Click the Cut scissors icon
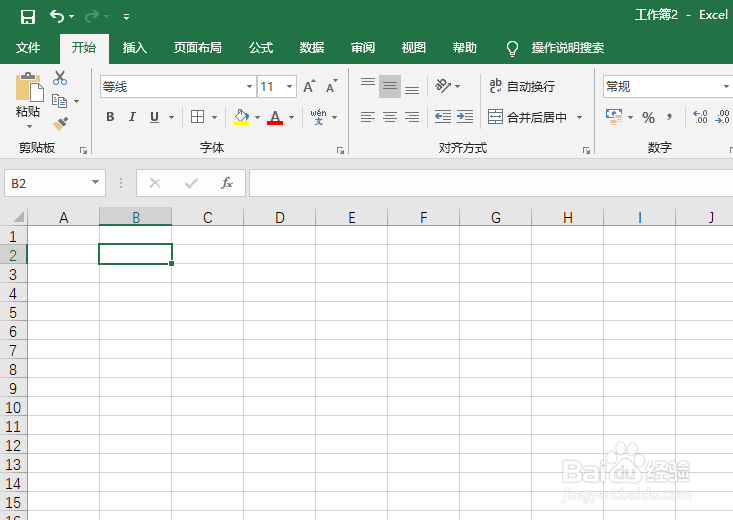This screenshot has height=520, width=733. pyautogui.click(x=60, y=78)
